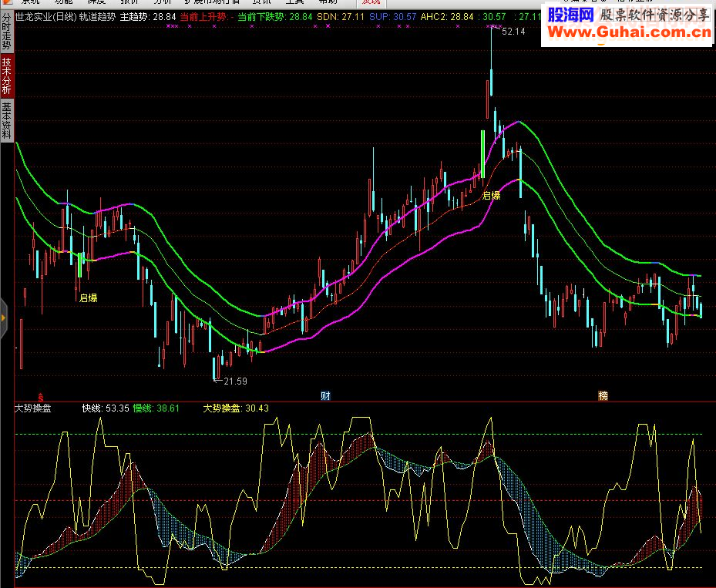Viewport: 716px width, 588px height.
Task: Click the white 大势操盘 sub-chart title
Action: coord(33,408)
